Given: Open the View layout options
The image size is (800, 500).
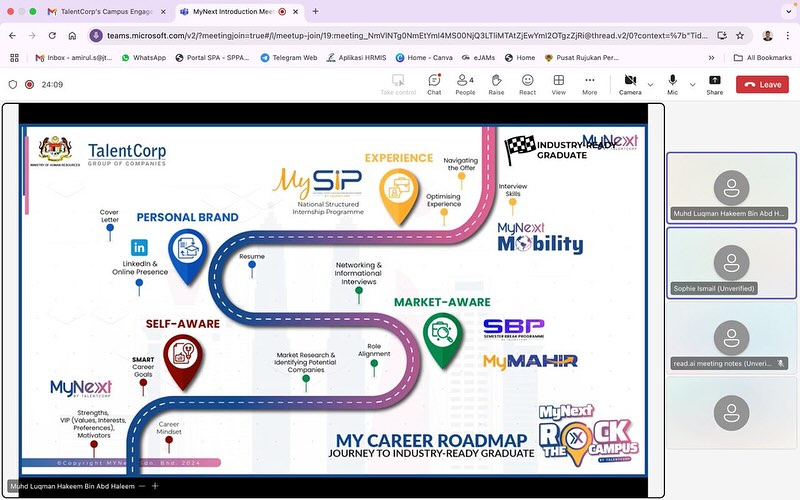Looking at the screenshot, I should [558, 85].
